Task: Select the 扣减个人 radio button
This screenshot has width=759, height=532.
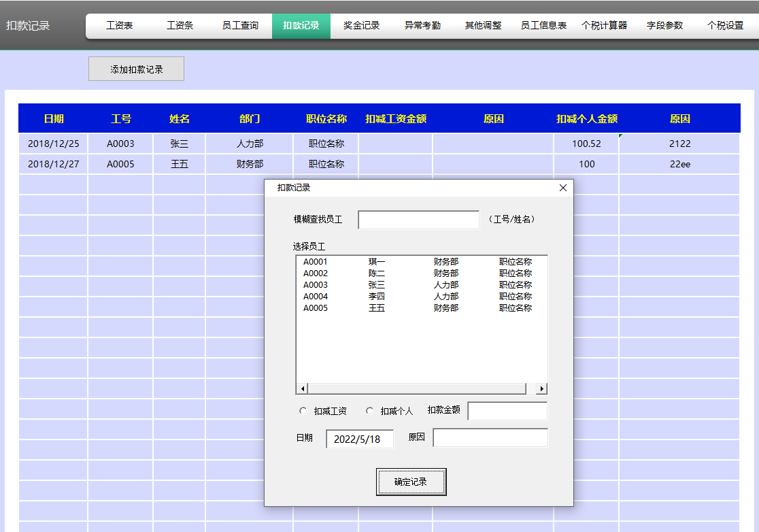Action: [x=370, y=411]
